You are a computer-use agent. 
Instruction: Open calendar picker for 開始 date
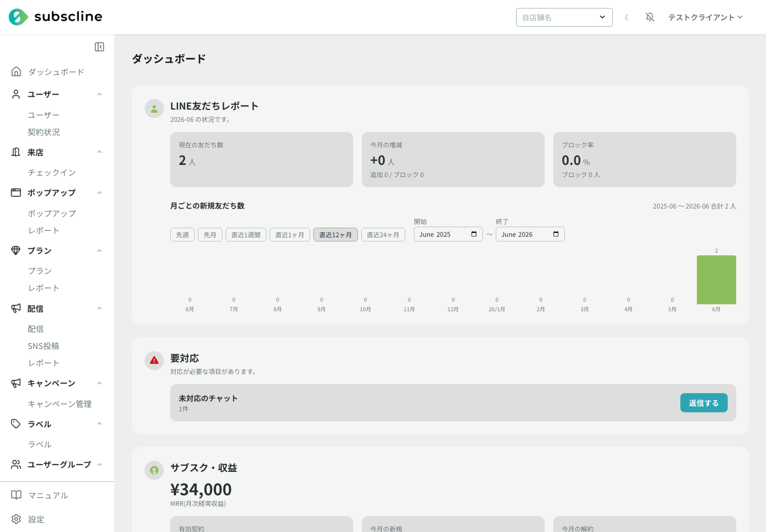(474, 234)
